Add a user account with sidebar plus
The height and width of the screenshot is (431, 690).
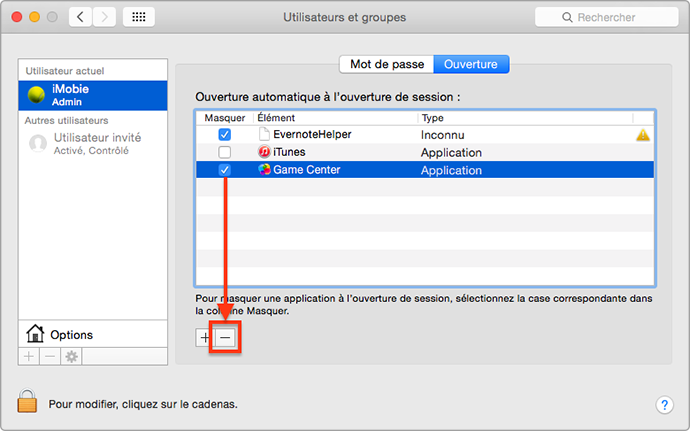[x=29, y=356]
